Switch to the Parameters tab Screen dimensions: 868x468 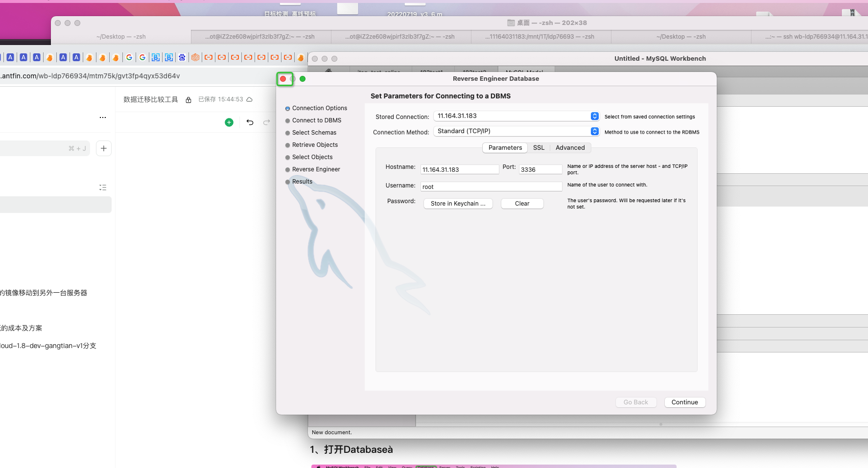pos(505,148)
